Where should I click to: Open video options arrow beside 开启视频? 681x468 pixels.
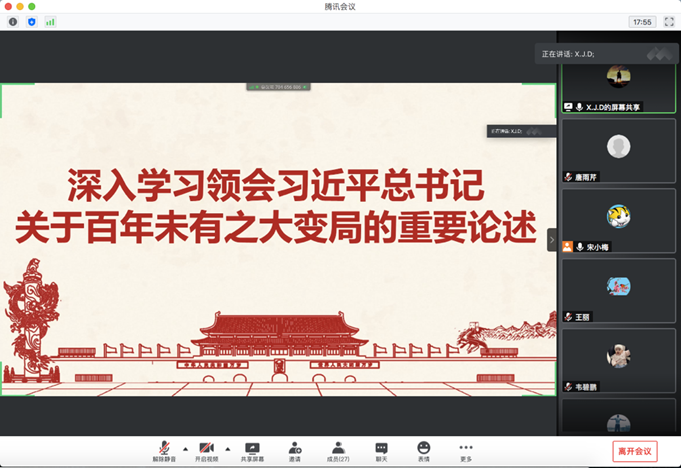pos(226,447)
